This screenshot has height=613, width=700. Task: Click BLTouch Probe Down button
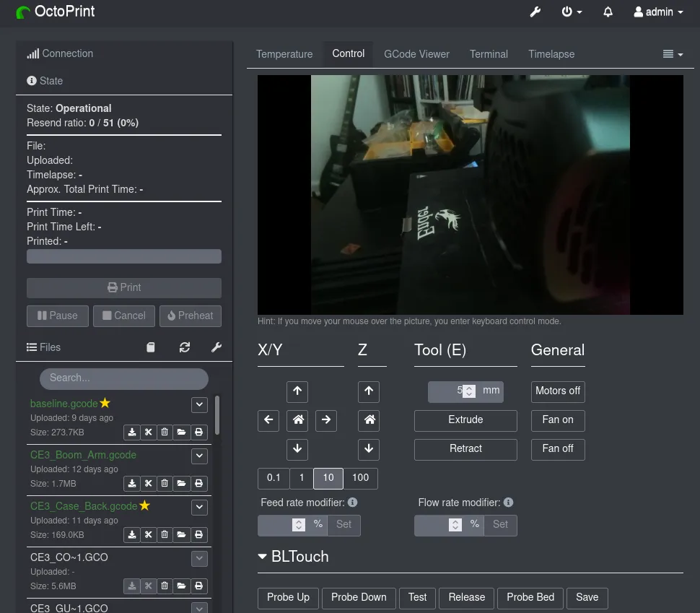point(359,599)
